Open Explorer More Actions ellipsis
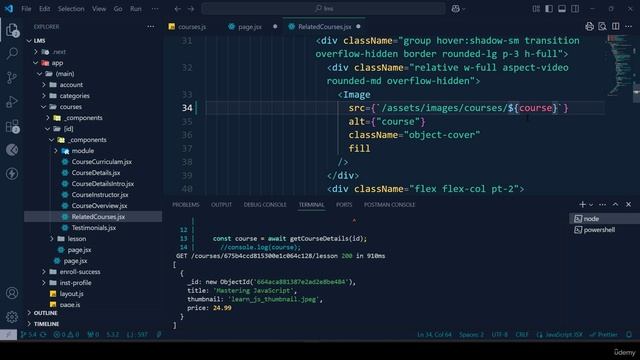This screenshot has width=640, height=360. point(151,27)
